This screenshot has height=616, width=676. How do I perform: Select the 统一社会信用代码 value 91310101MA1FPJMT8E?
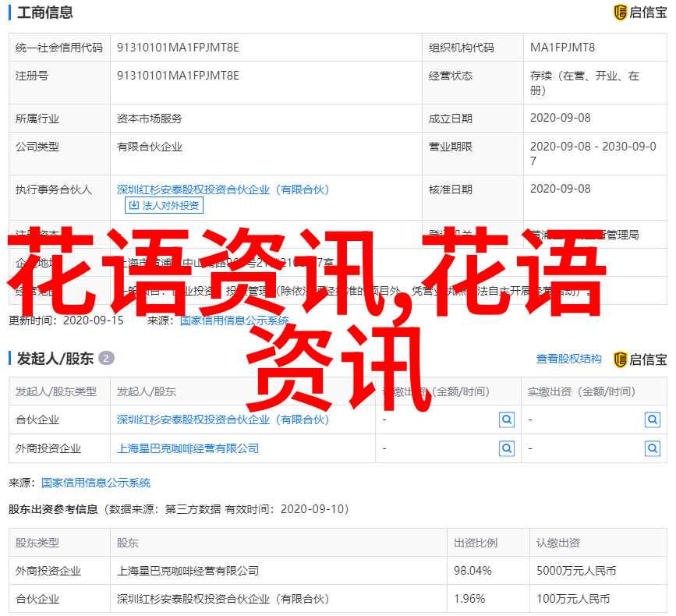(x=178, y=48)
